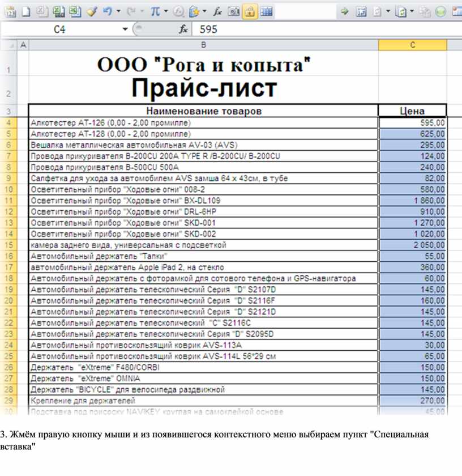462x476 pixels.
Task: Select price cell 595,00
Action: point(413,123)
